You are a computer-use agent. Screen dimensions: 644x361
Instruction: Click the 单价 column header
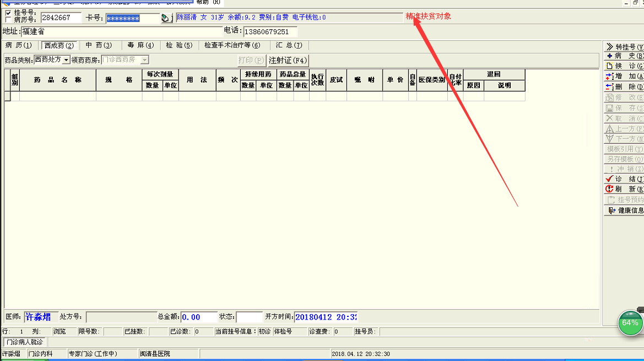(x=396, y=80)
